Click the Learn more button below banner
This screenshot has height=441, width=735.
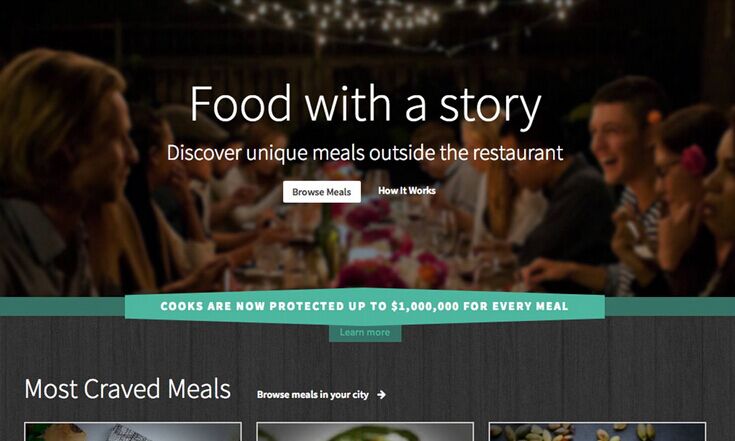click(x=365, y=333)
